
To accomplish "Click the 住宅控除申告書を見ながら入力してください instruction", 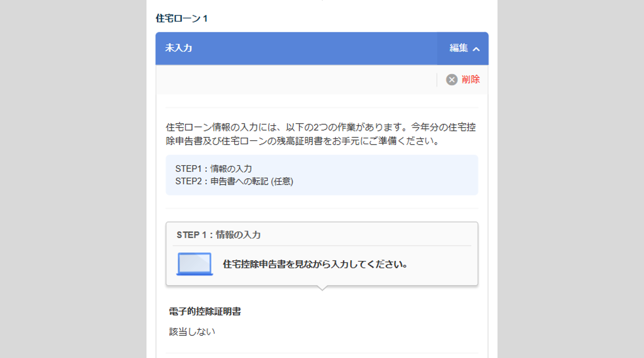I will point(315,264).
